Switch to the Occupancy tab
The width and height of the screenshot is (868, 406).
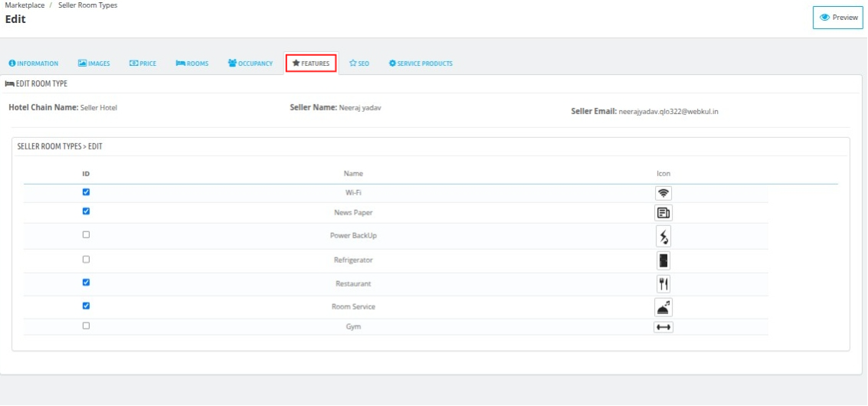point(251,64)
